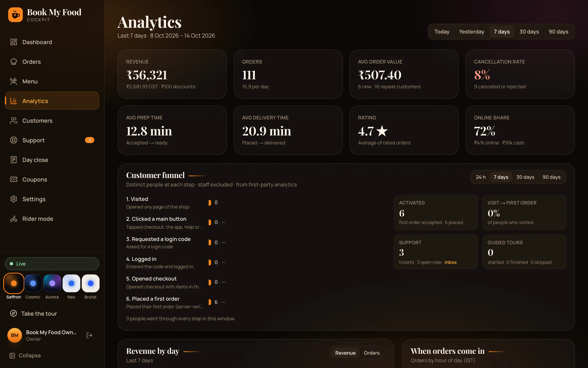Screen dimensions: 588x368
Task: Open Rider mode via its bike icon
Action: point(14,219)
